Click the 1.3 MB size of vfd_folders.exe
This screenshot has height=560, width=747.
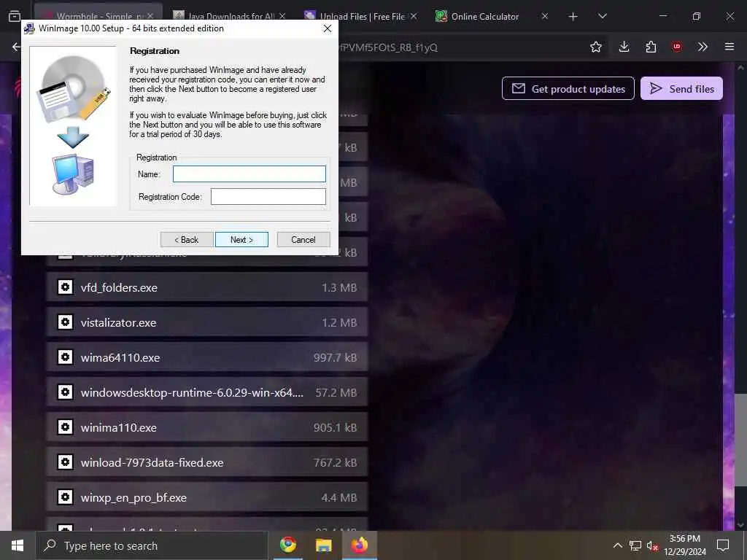click(x=339, y=287)
